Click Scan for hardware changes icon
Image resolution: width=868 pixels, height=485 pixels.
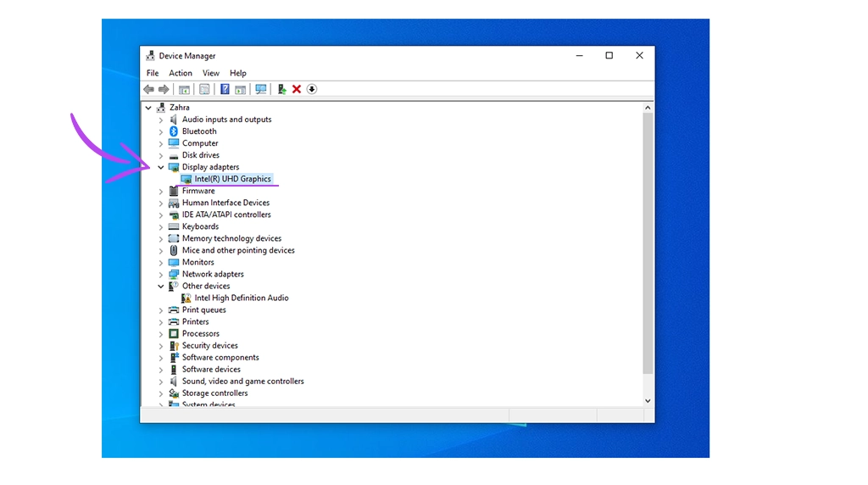click(261, 89)
